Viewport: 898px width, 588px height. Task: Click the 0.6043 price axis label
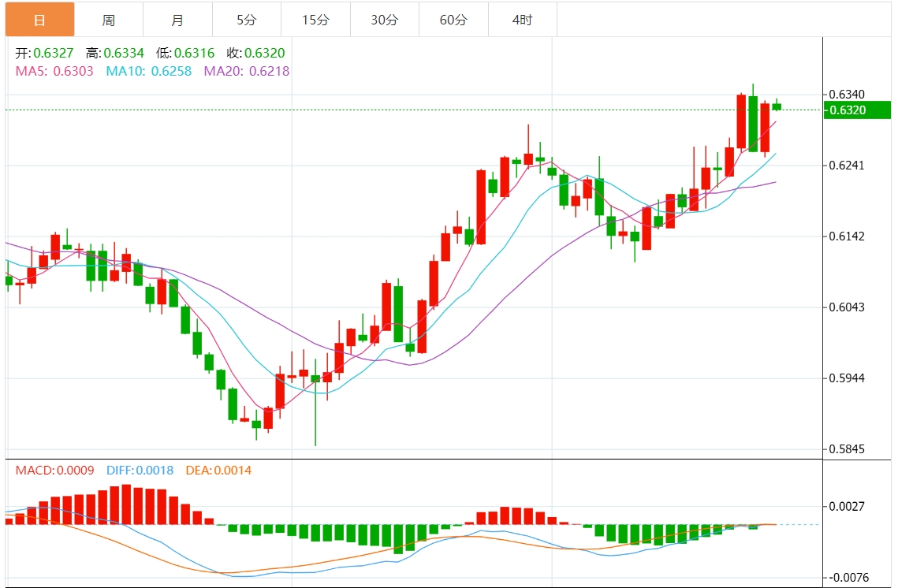tap(847, 307)
